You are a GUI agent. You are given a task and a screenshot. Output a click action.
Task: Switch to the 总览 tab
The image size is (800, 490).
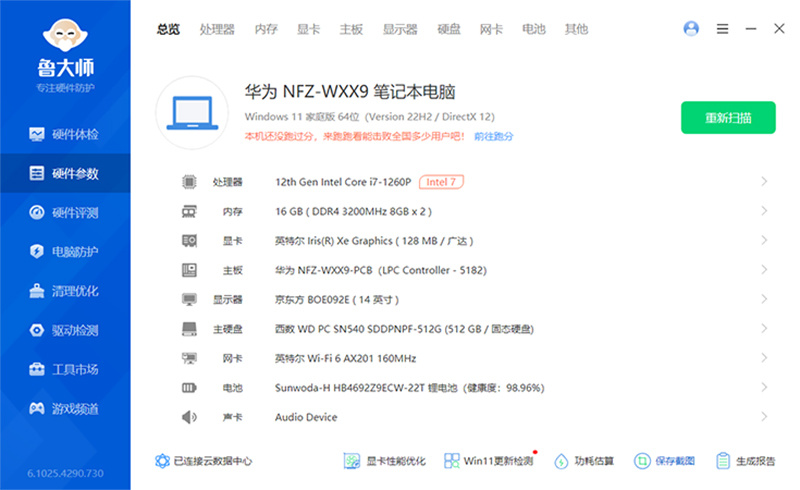(x=168, y=30)
